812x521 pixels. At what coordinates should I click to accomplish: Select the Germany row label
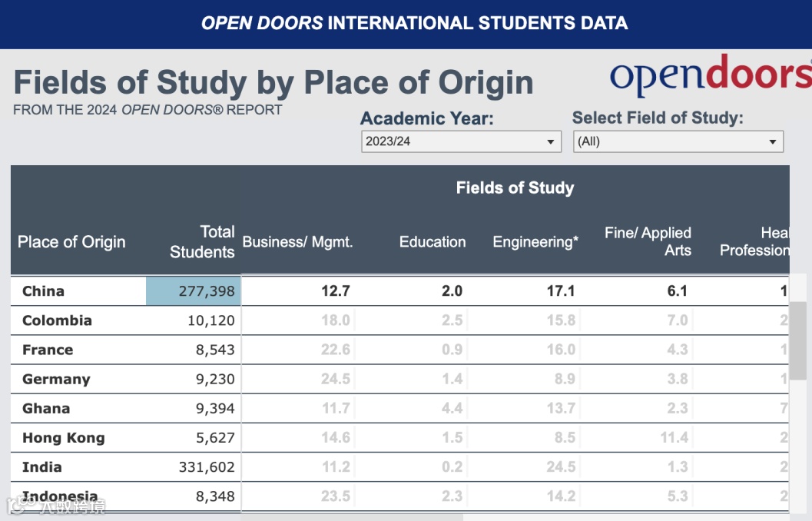pos(56,380)
